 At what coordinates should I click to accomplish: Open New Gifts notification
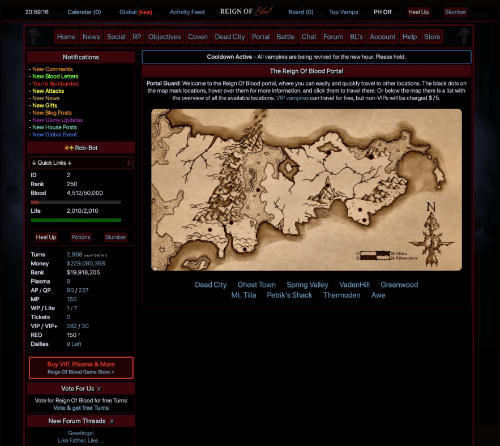pyautogui.click(x=45, y=105)
